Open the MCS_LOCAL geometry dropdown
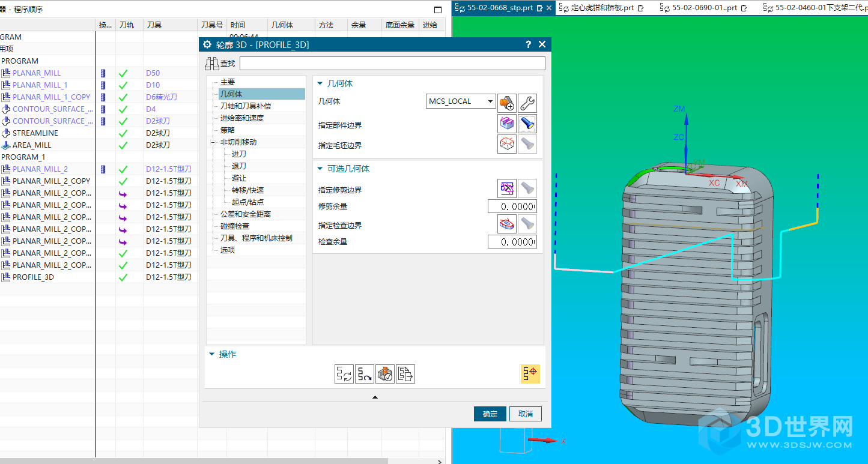This screenshot has height=464, width=868. point(491,101)
